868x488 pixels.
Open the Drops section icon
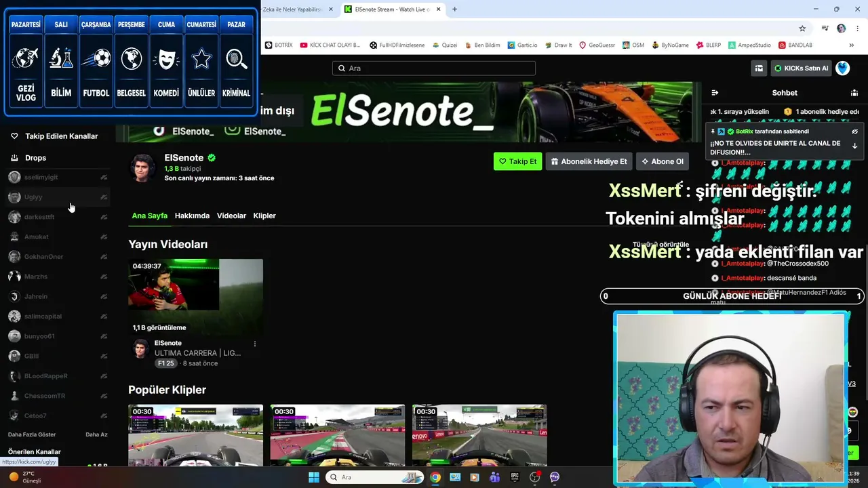click(x=14, y=158)
